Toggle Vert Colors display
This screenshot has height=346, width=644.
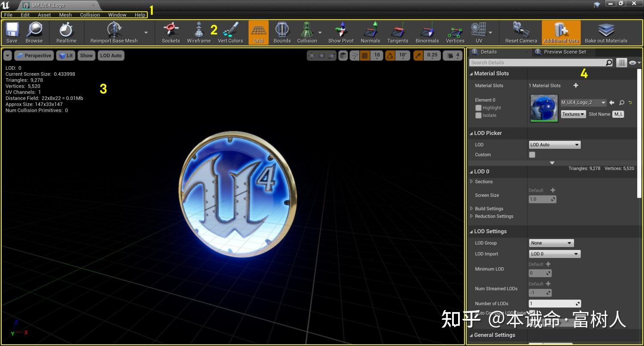coord(231,33)
